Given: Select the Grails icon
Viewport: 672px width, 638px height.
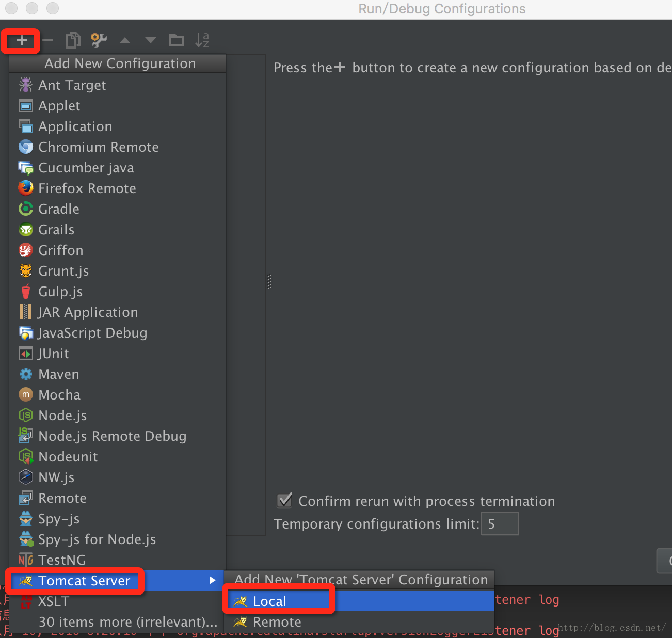Looking at the screenshot, I should 26,229.
